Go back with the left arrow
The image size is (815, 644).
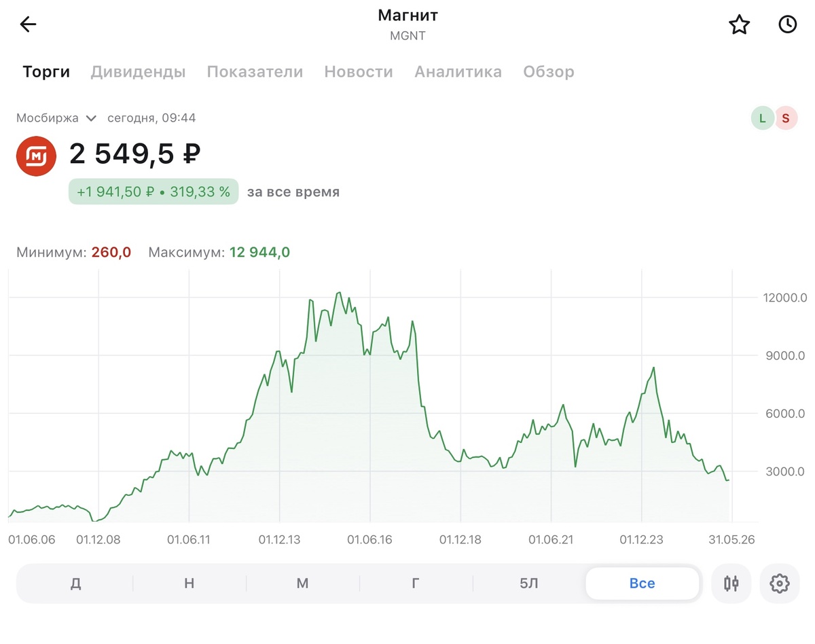28,25
